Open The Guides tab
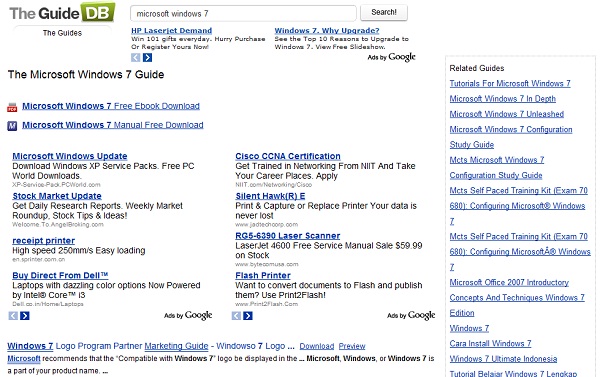The width and height of the screenshot is (600, 377). click(x=62, y=33)
